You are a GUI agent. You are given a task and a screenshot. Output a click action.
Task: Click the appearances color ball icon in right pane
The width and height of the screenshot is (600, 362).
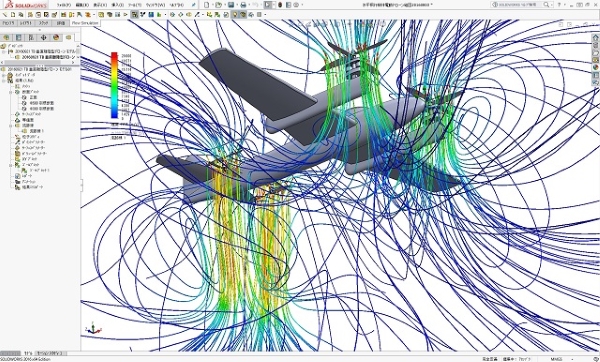coord(595,67)
